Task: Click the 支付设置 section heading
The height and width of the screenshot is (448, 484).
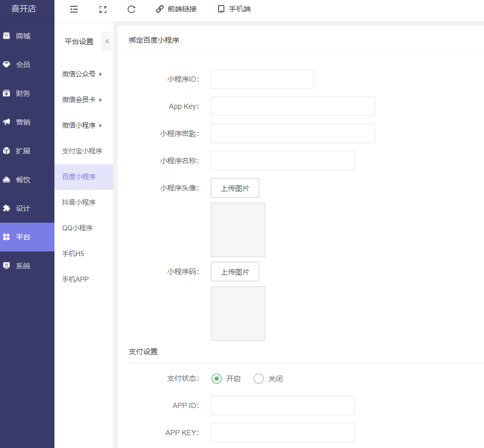Action: coord(143,352)
